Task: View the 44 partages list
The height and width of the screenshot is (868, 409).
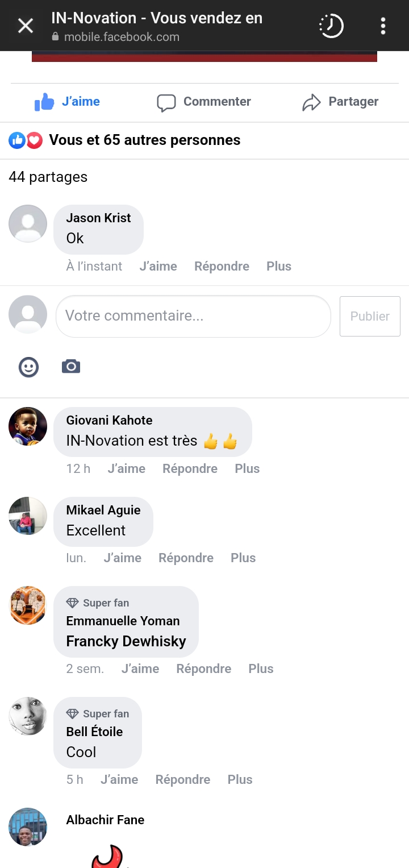Action: [48, 177]
